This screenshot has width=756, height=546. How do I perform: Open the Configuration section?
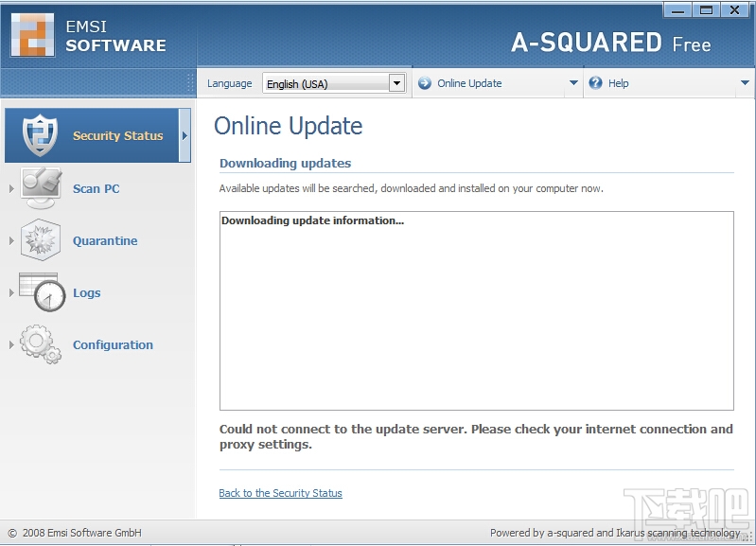113,344
